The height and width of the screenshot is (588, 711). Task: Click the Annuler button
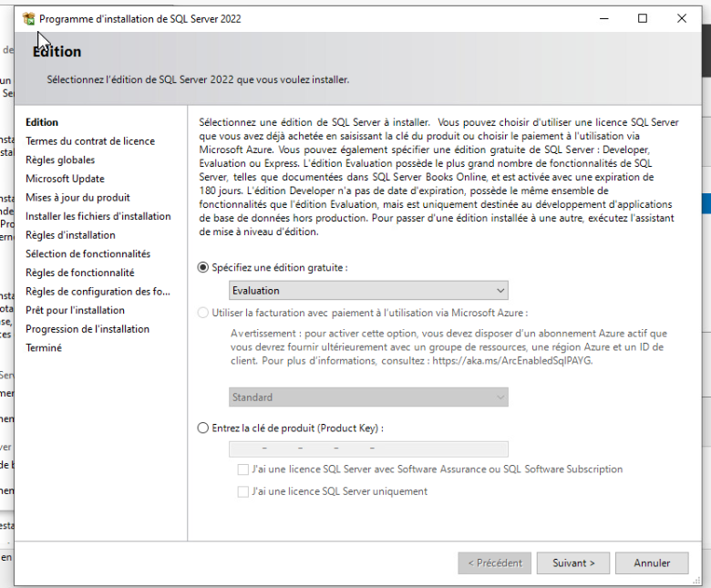(x=652, y=563)
